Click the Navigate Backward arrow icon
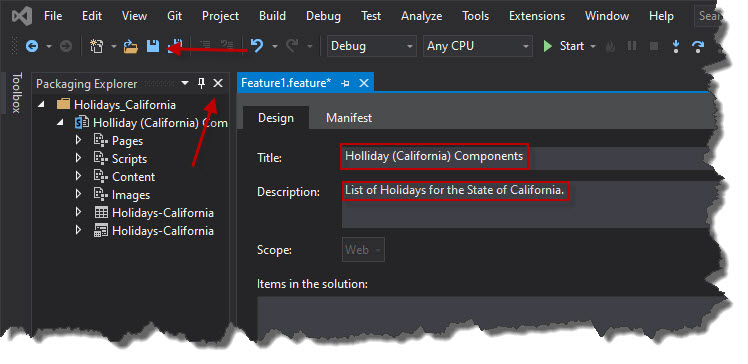 pos(31,46)
